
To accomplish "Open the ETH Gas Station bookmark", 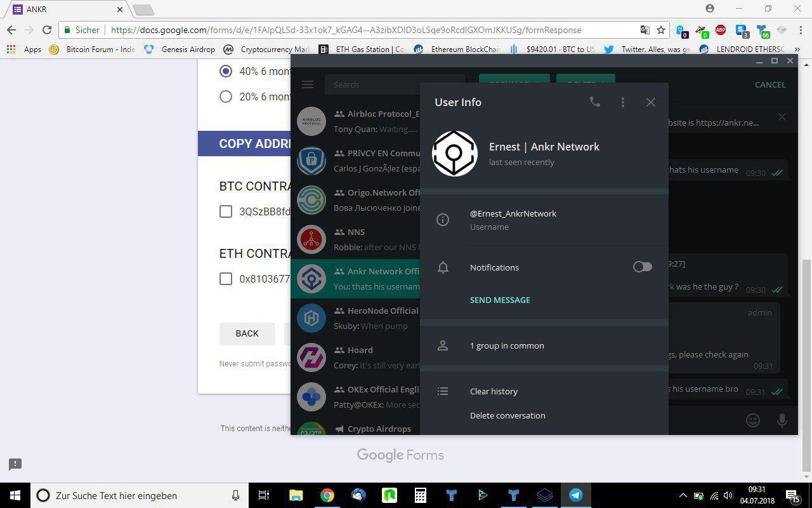I will click(362, 49).
